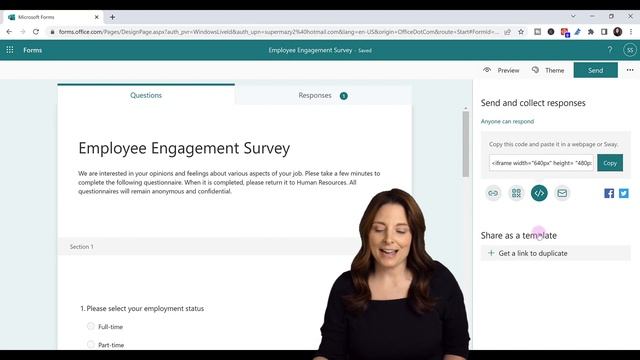Open the tab search chevron
This screenshot has height=360, width=640.
(x=573, y=16)
